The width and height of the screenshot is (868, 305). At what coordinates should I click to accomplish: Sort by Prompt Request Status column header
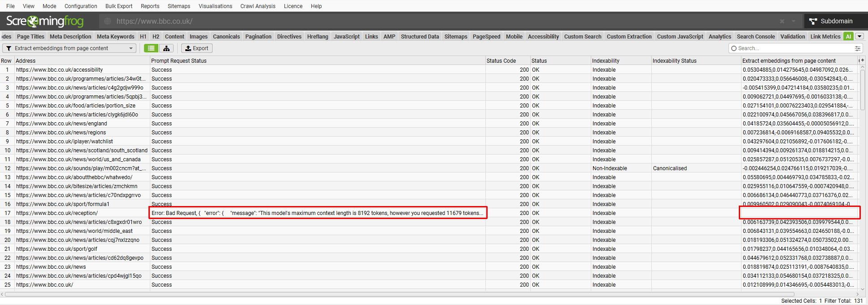click(x=318, y=60)
